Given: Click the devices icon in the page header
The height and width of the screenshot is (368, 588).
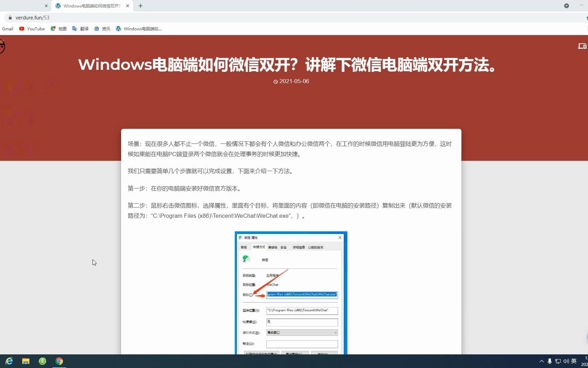Looking at the screenshot, I should coord(582,46).
